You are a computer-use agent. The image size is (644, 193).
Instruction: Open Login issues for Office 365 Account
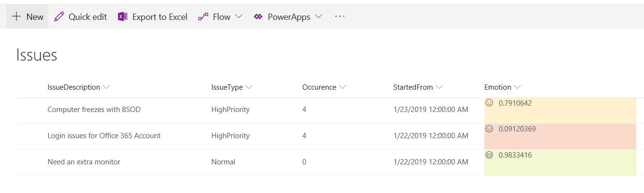(x=104, y=136)
